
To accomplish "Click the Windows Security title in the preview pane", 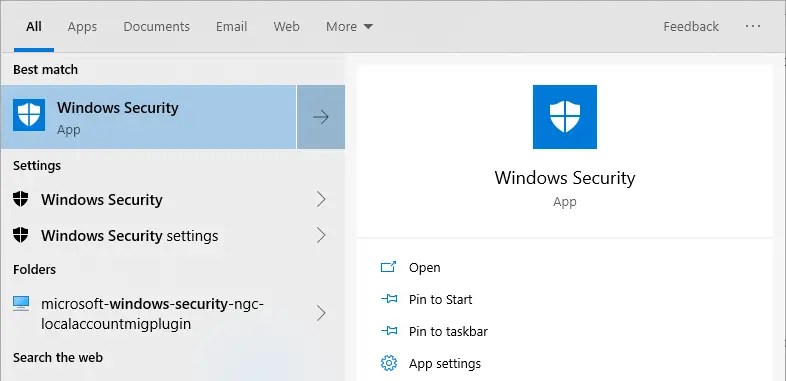I will tap(564, 178).
